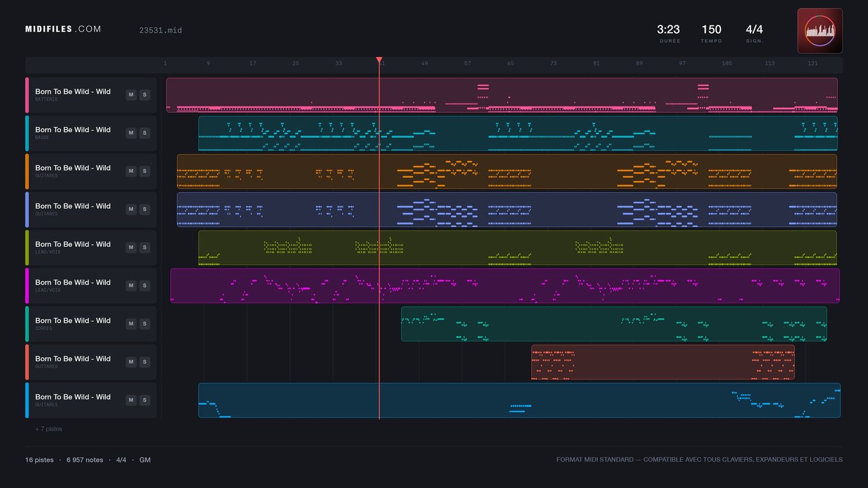Click the teal color strip of CORDES
The image size is (868, 488).
pos(27,324)
